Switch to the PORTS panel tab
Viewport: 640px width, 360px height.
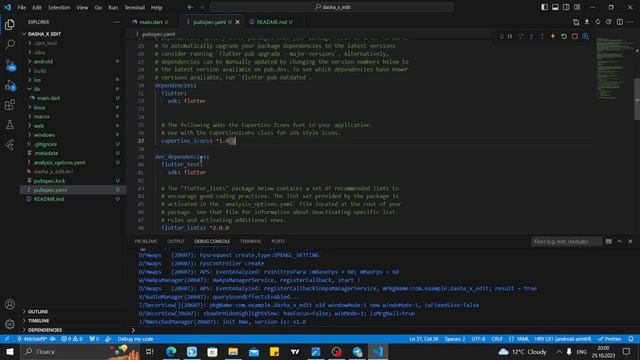pyautogui.click(x=278, y=242)
